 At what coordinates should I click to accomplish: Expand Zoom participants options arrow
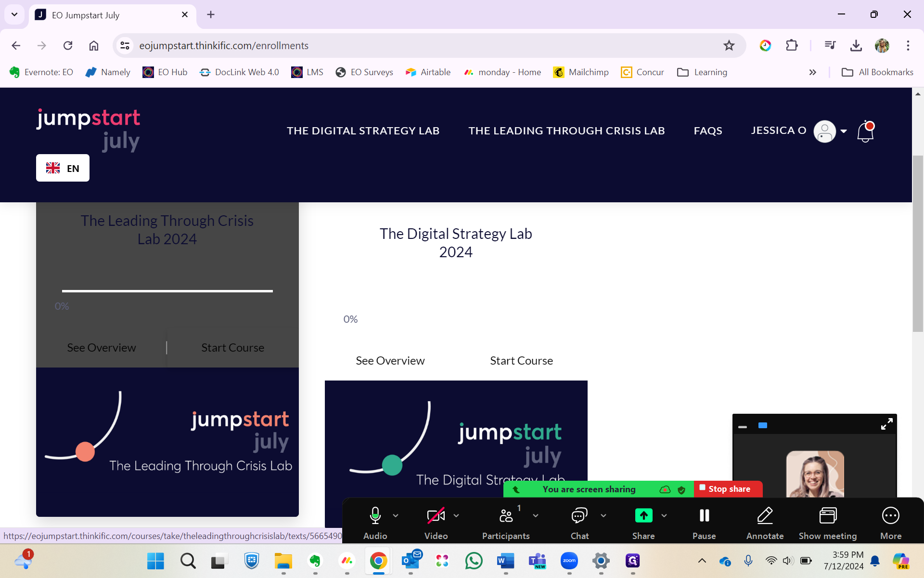[x=536, y=515]
